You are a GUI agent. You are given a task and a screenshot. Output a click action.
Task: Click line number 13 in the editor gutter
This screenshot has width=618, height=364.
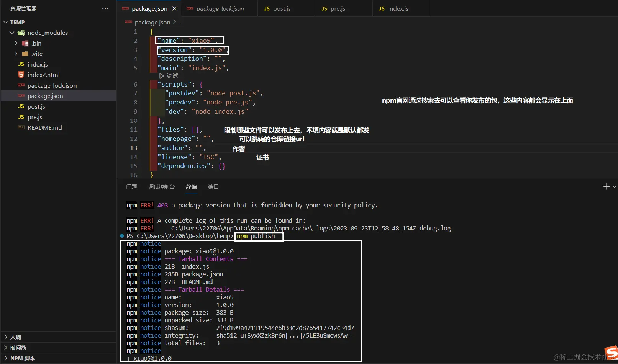pos(133,148)
